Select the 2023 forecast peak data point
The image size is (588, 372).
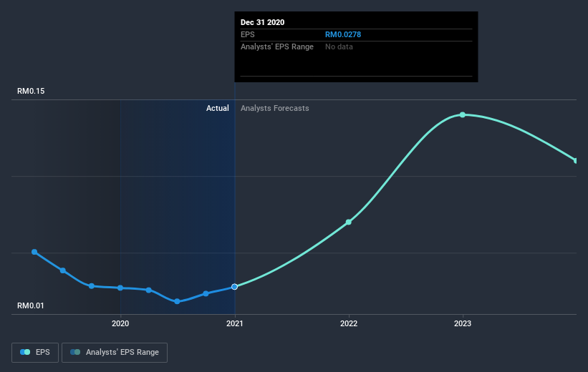(463, 114)
